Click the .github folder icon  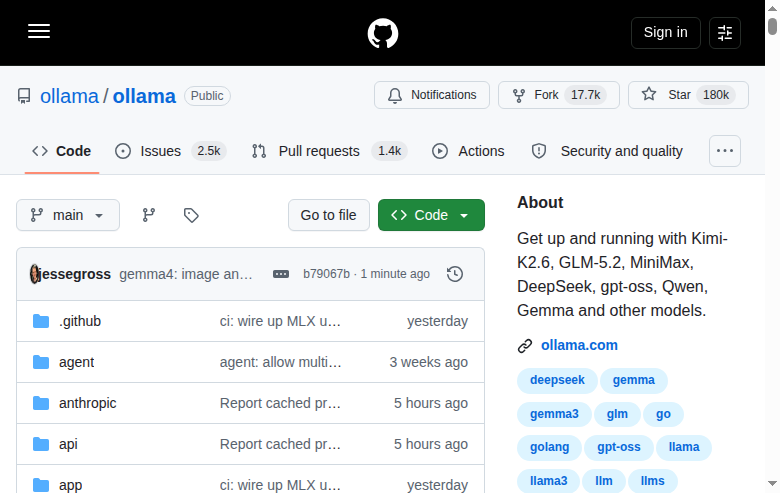tap(41, 321)
